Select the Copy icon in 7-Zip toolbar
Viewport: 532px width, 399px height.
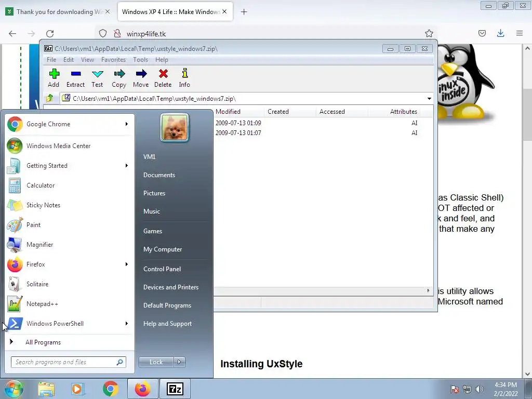119,78
